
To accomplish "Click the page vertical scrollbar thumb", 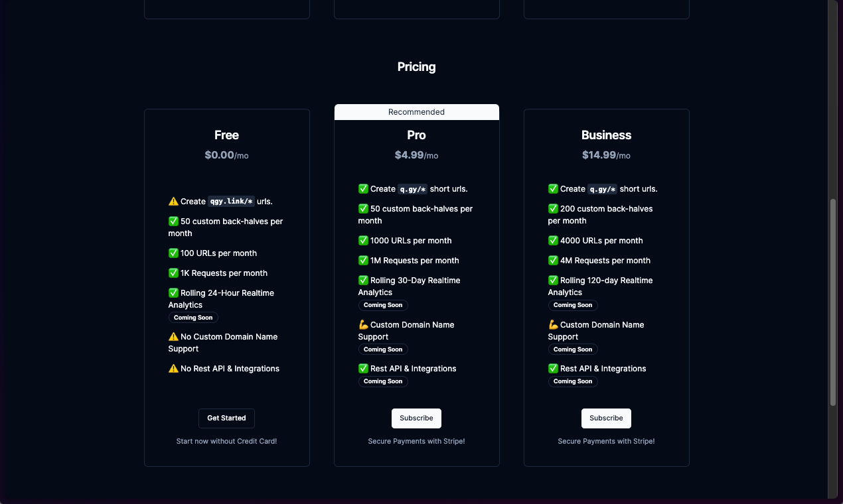I will [833, 302].
